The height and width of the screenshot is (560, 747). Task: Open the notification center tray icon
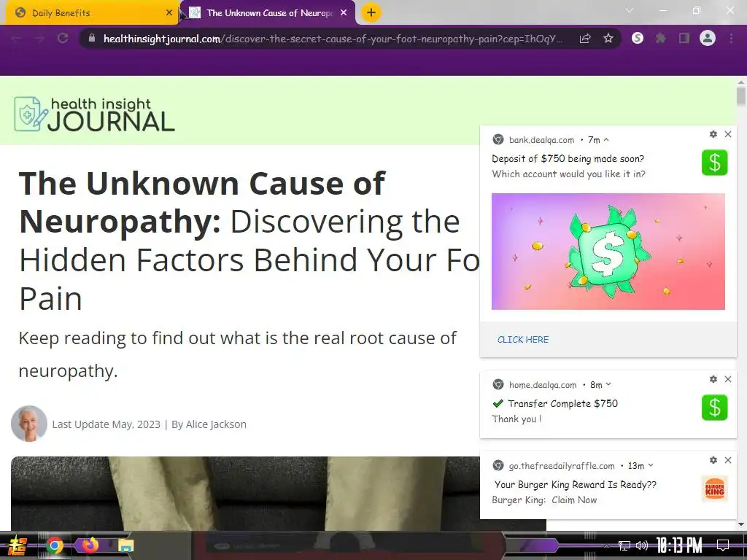tap(723, 545)
